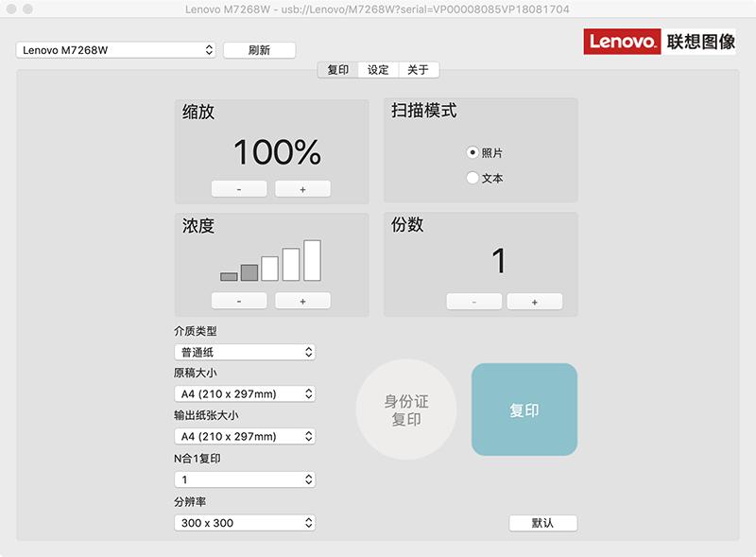Viewport: 756px width, 557px height.
Task: Click the shortest bar in 浓度 density chart
Action: point(229,276)
